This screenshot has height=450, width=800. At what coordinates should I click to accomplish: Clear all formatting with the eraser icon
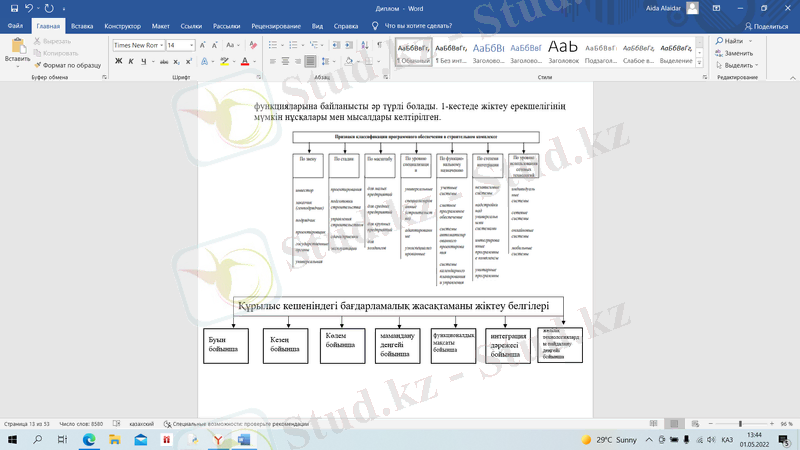[253, 45]
